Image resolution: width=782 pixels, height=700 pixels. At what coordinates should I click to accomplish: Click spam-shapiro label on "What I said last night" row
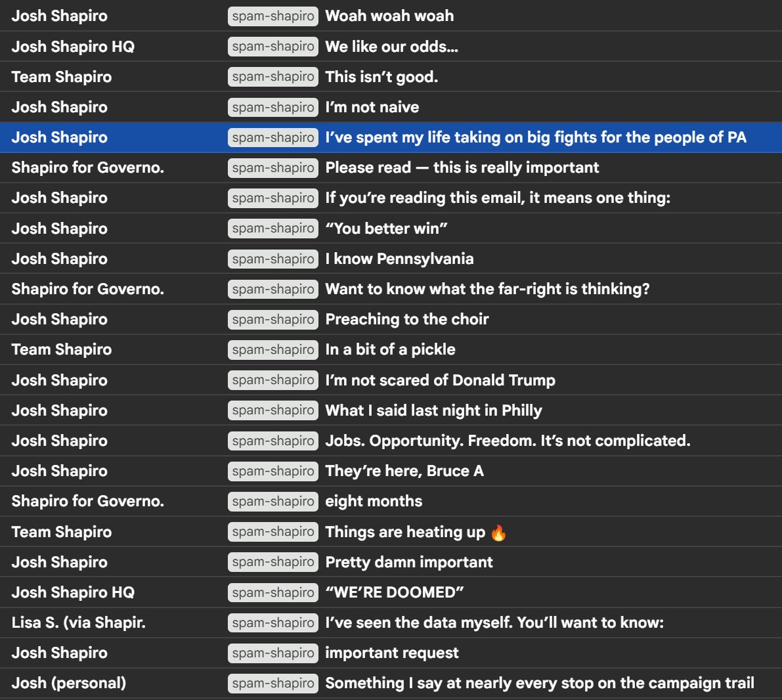coord(272,410)
